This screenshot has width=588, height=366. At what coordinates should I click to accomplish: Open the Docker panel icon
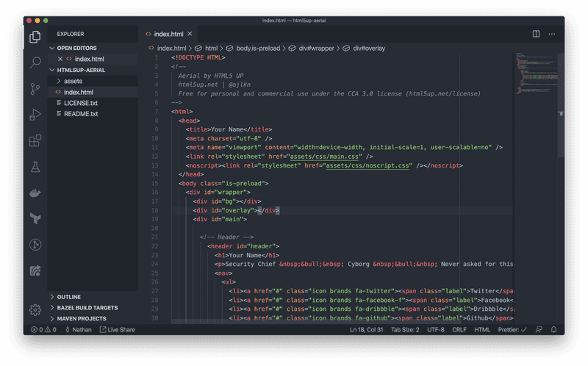[x=35, y=193]
